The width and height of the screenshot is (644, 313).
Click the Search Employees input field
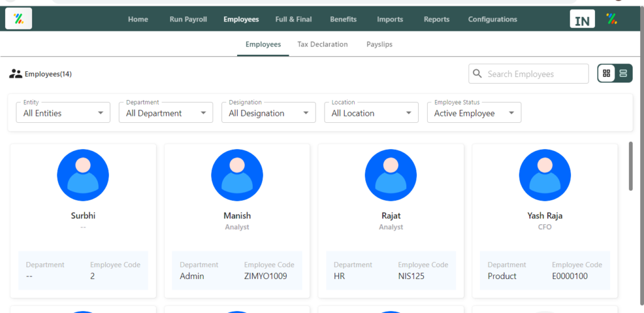(x=528, y=74)
